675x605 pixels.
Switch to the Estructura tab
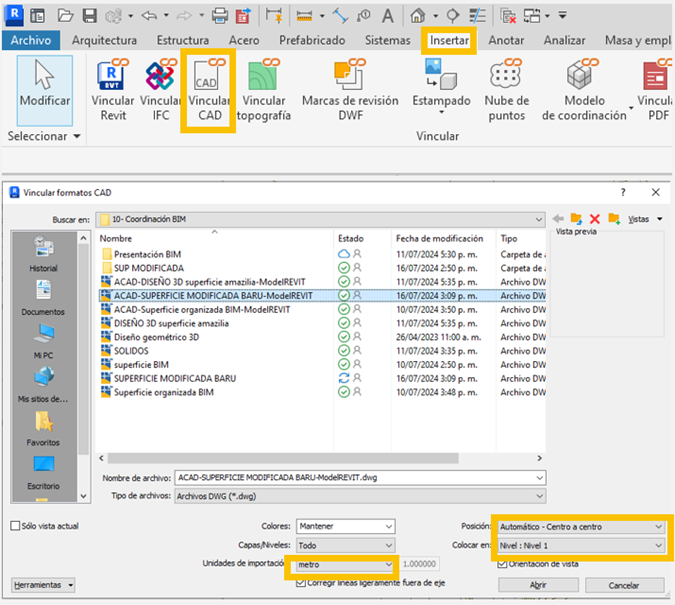[x=183, y=40]
